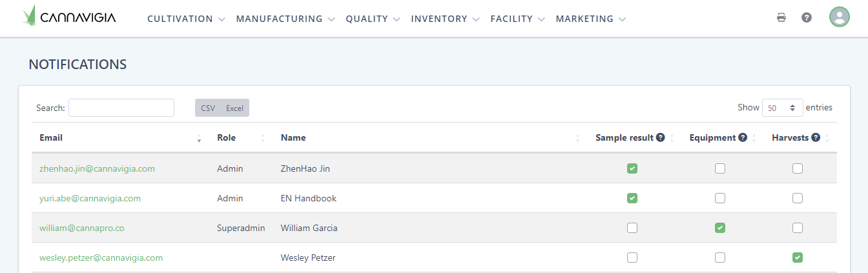868x273 pixels.
Task: Click the Cannavigia leaf logo
Action: [29, 17]
